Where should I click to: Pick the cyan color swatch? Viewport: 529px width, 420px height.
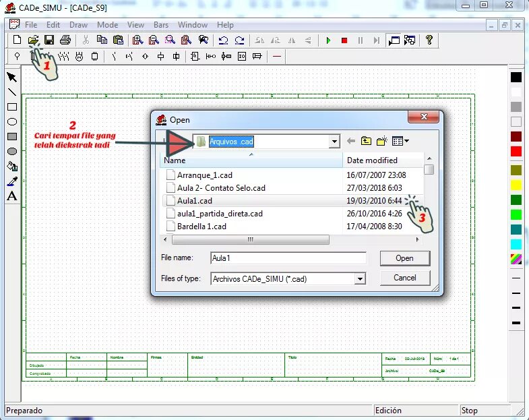(516, 245)
